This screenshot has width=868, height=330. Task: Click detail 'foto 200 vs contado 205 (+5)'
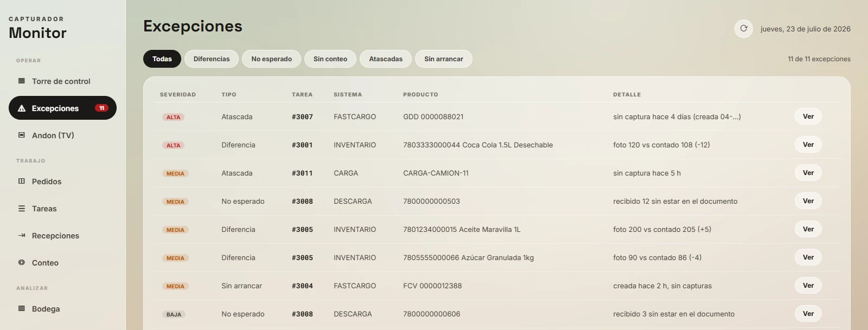click(x=662, y=229)
